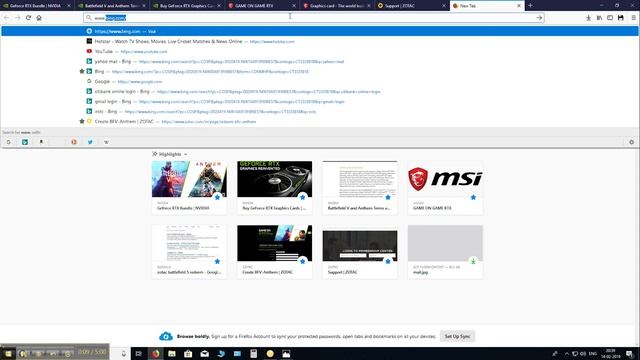Click the Go arrow in address bar
This screenshot has width=640, height=360.
[x=539, y=18]
